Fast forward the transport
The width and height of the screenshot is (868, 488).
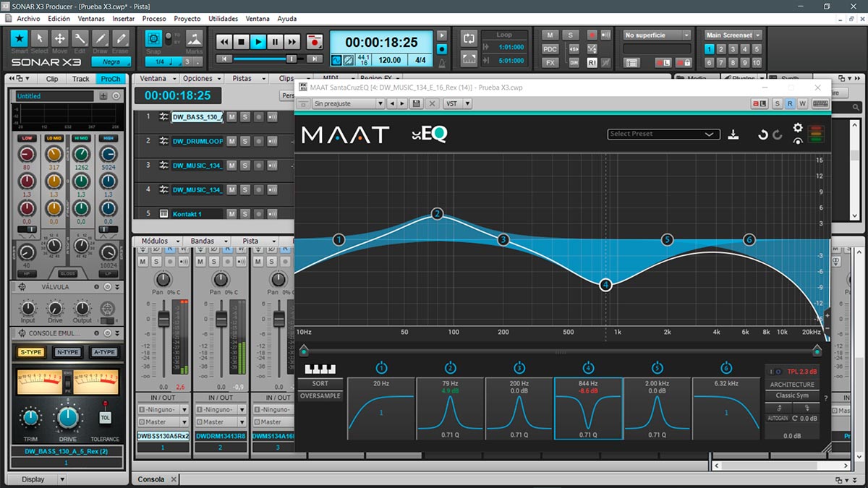[292, 43]
